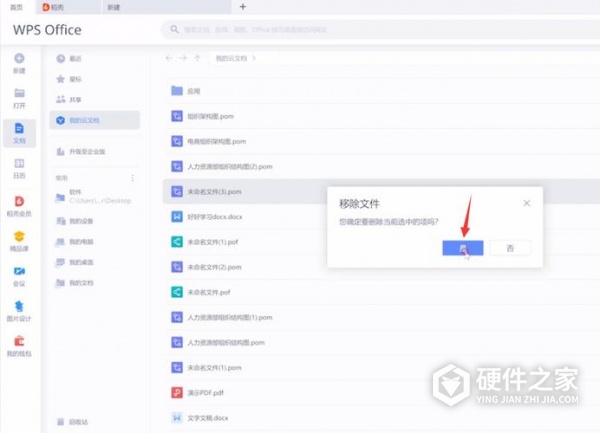Confirm removal with the blue 是 button
This screenshot has height=433, width=600.
463,248
